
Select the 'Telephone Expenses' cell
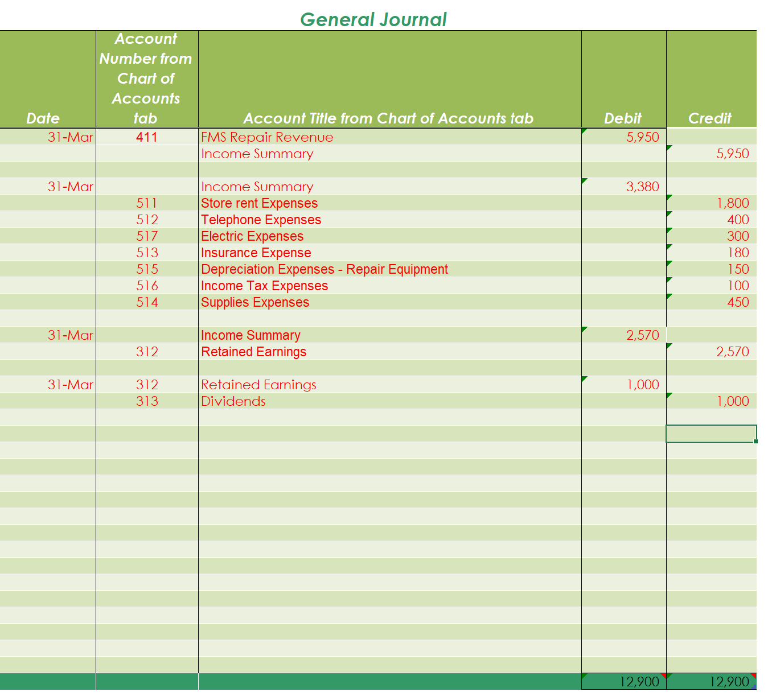390,220
